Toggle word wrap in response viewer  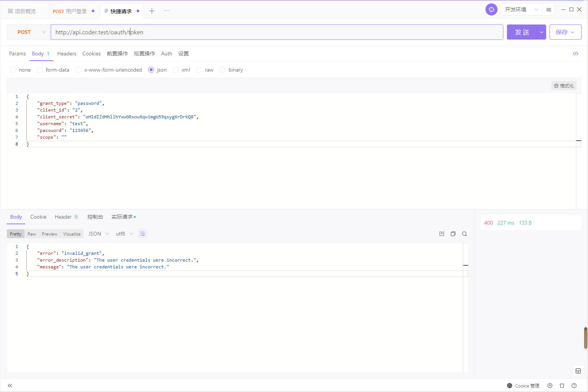click(142, 234)
